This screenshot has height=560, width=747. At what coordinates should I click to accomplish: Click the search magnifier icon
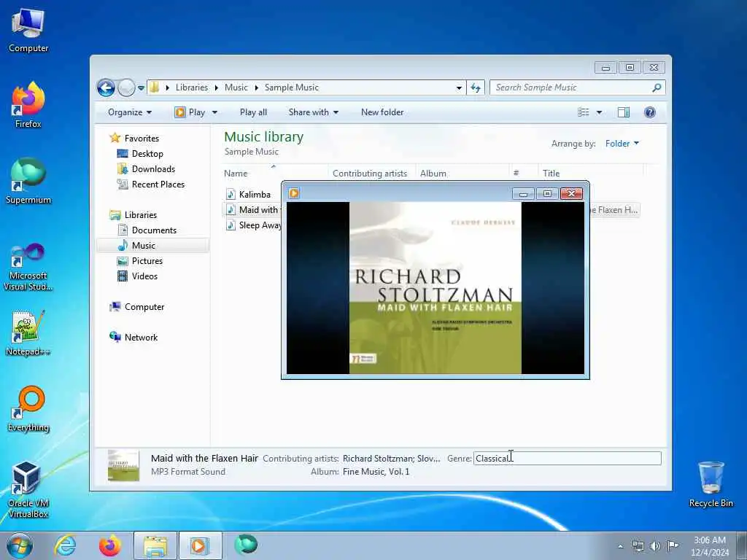tap(657, 87)
